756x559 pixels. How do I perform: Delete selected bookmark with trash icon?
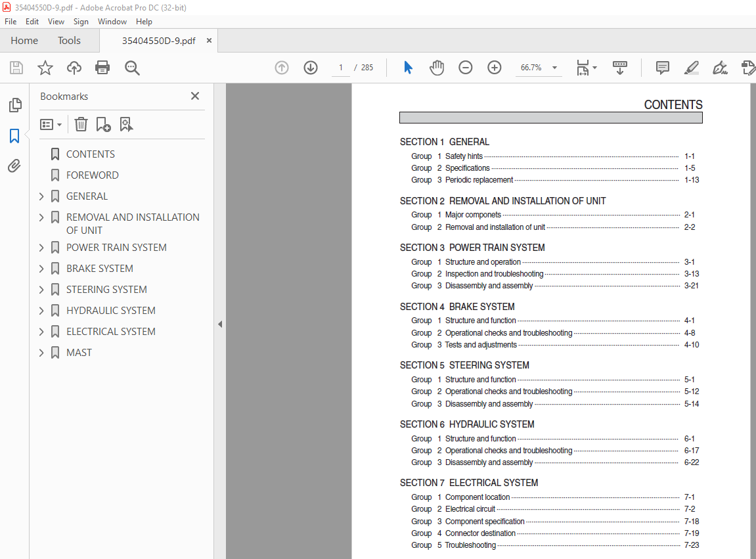point(81,124)
